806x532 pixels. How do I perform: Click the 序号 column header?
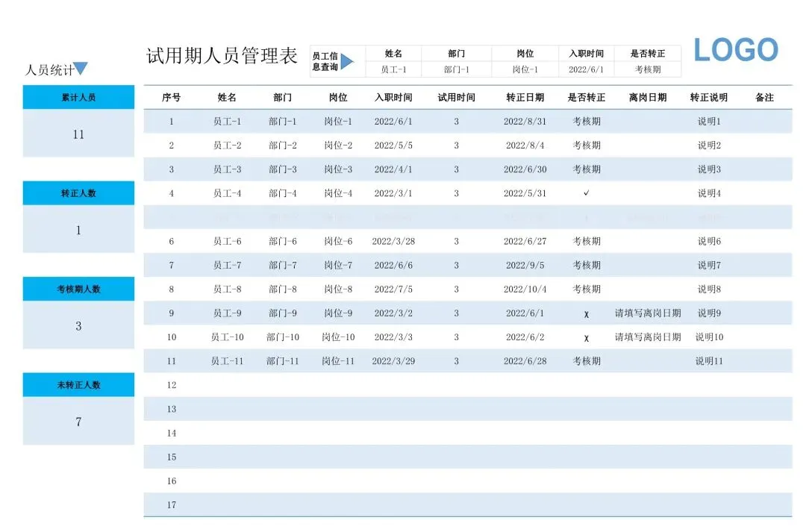[x=171, y=97]
